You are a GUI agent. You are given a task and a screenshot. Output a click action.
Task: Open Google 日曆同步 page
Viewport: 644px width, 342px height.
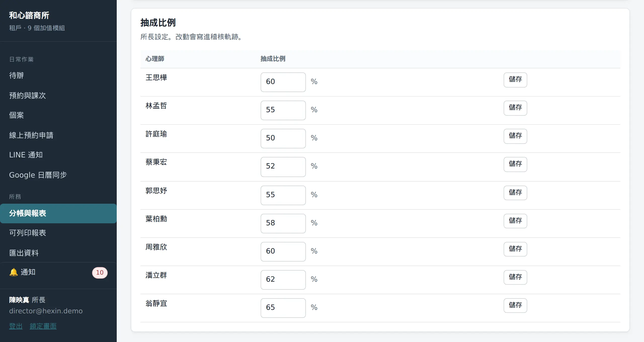click(58, 175)
